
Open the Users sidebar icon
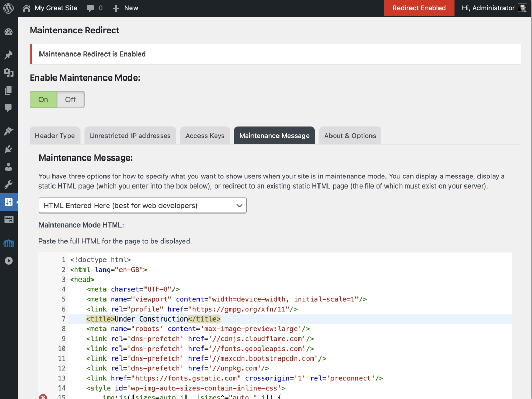(x=9, y=166)
